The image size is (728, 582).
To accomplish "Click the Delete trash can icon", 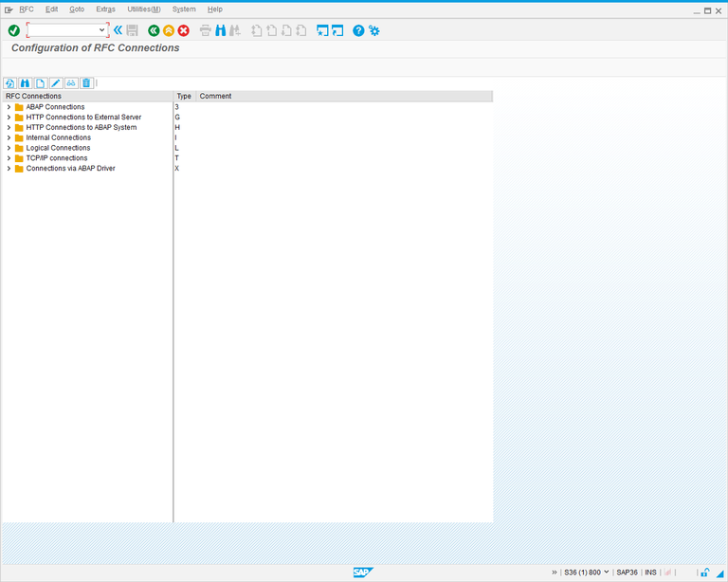I will tap(86, 83).
